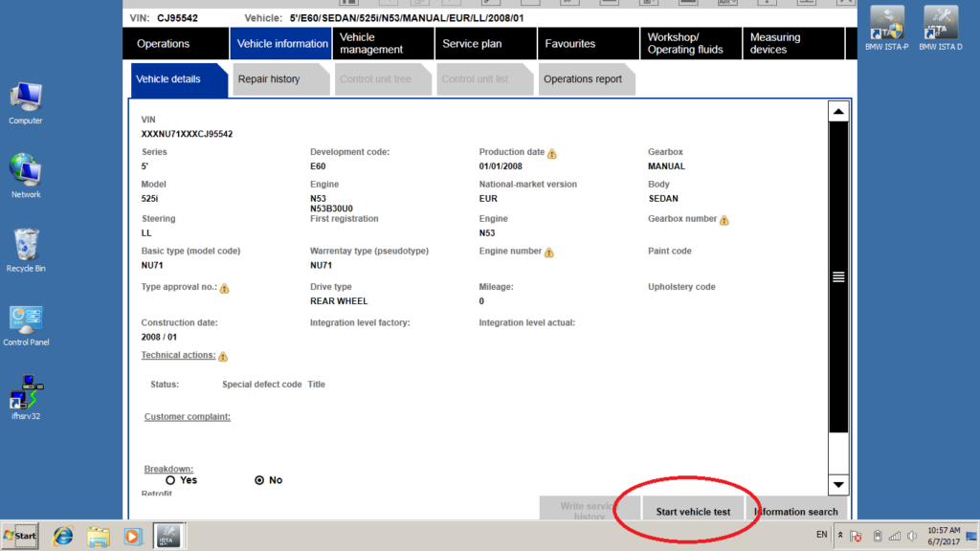Image resolution: width=980 pixels, height=551 pixels.
Task: Click the Start vehicle test button
Action: pyautogui.click(x=693, y=509)
